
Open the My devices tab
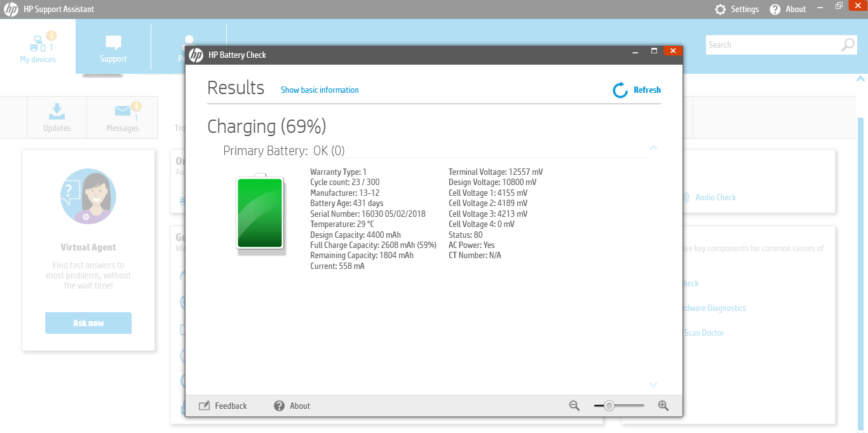[x=37, y=46]
